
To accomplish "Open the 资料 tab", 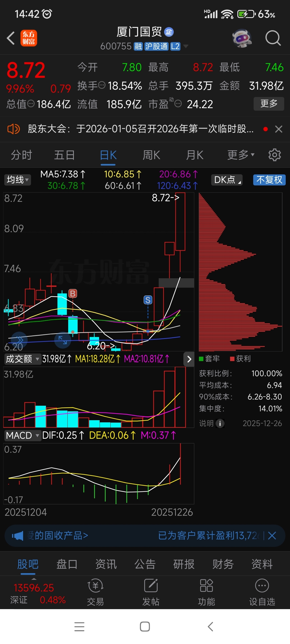I will 262,564.
